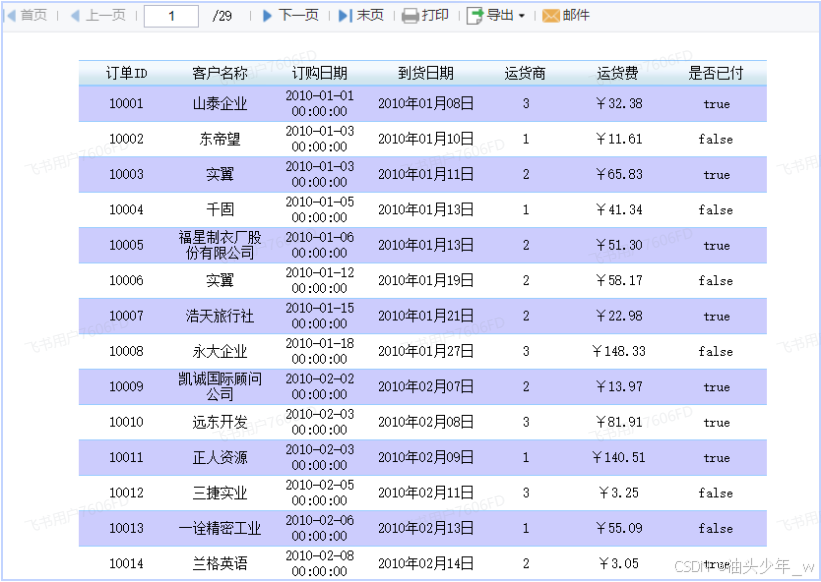Select customer cell 福星制衣厂股份有限公司

pos(219,245)
